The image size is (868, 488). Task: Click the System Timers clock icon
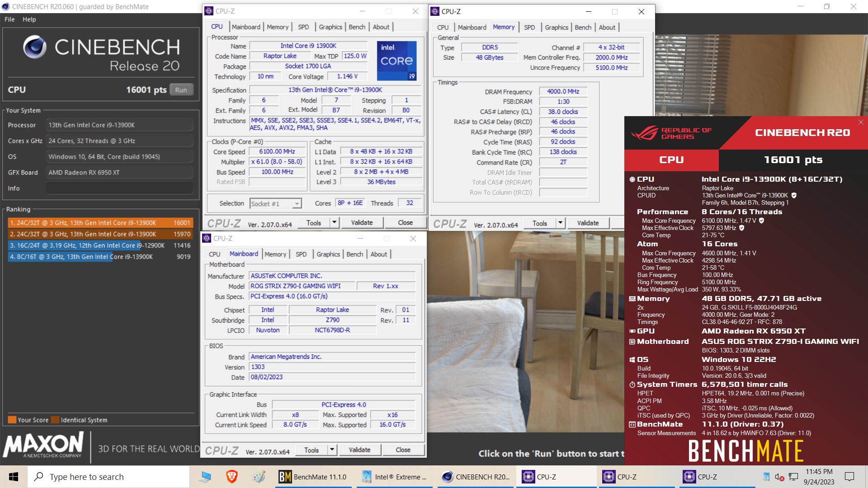(x=632, y=385)
